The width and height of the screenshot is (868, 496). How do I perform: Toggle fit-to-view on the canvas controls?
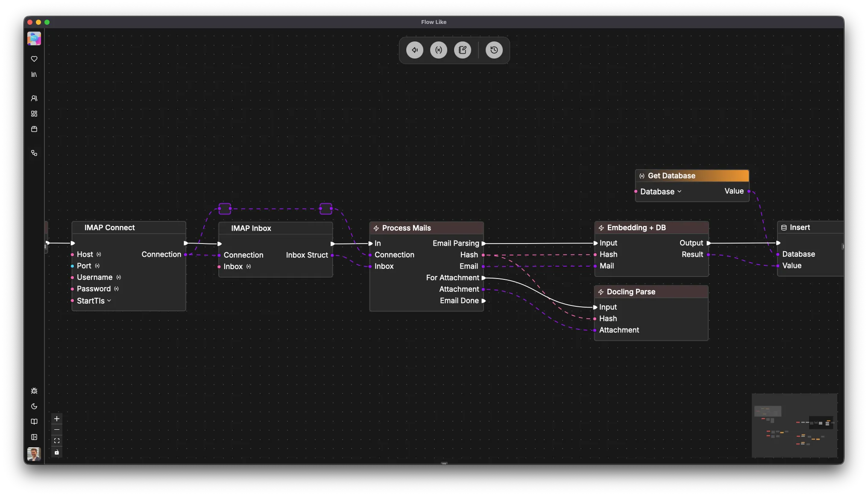coord(57,440)
